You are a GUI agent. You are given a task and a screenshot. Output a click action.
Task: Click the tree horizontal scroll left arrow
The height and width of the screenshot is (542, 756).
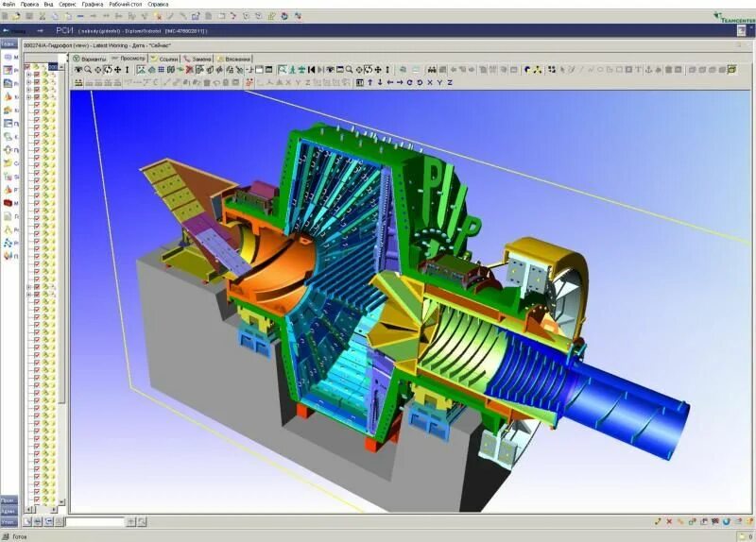tap(29, 509)
